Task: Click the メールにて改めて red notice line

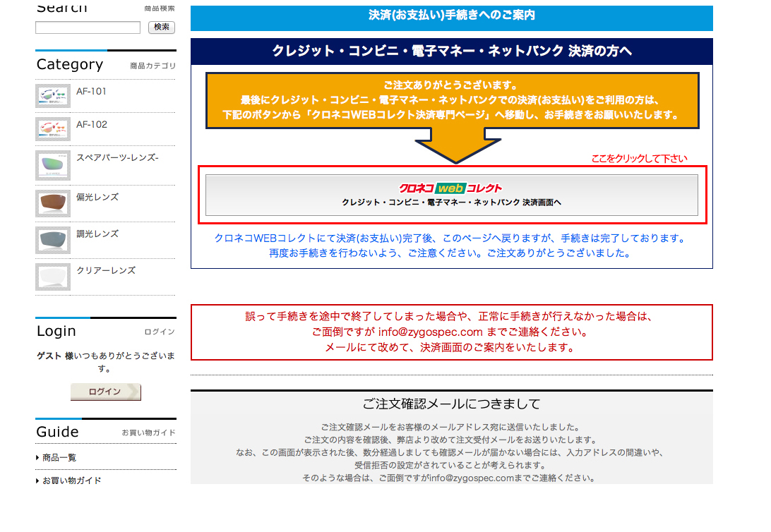Action: coord(450,348)
